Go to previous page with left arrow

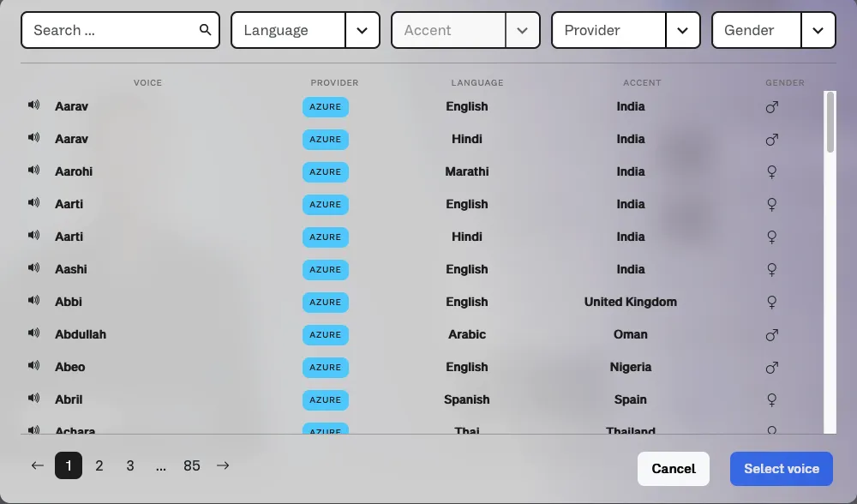pyautogui.click(x=37, y=465)
